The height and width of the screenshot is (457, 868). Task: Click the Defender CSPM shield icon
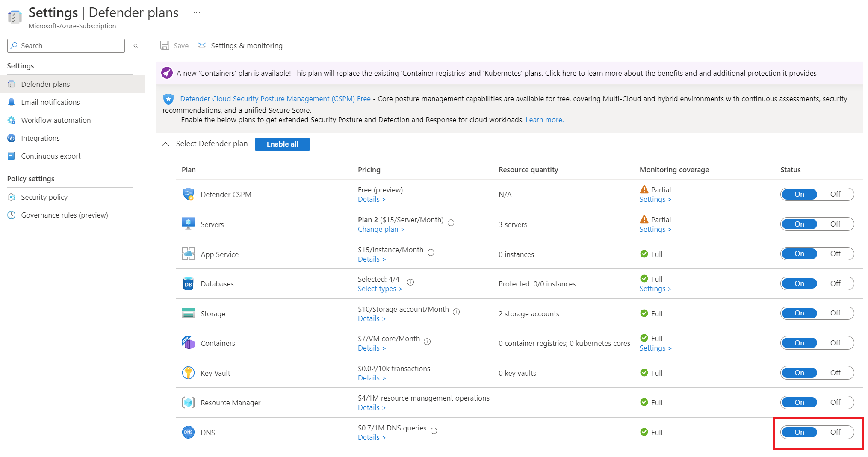(x=188, y=194)
